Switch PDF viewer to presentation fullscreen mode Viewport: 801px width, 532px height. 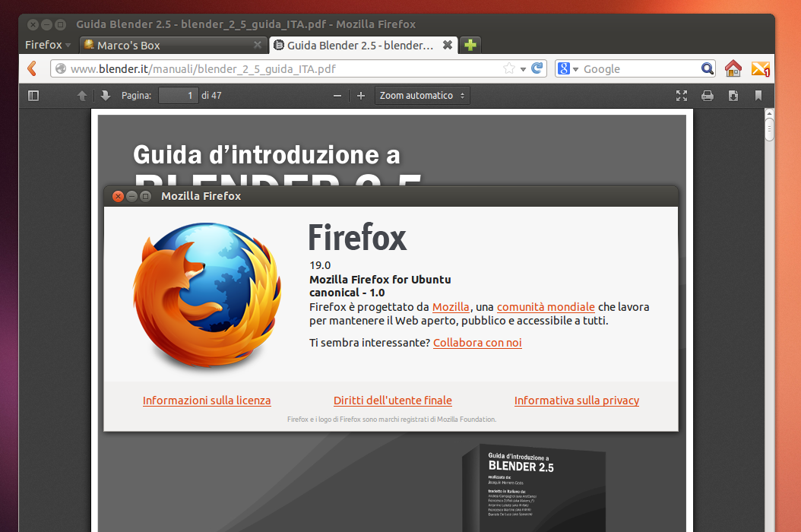[x=682, y=96]
